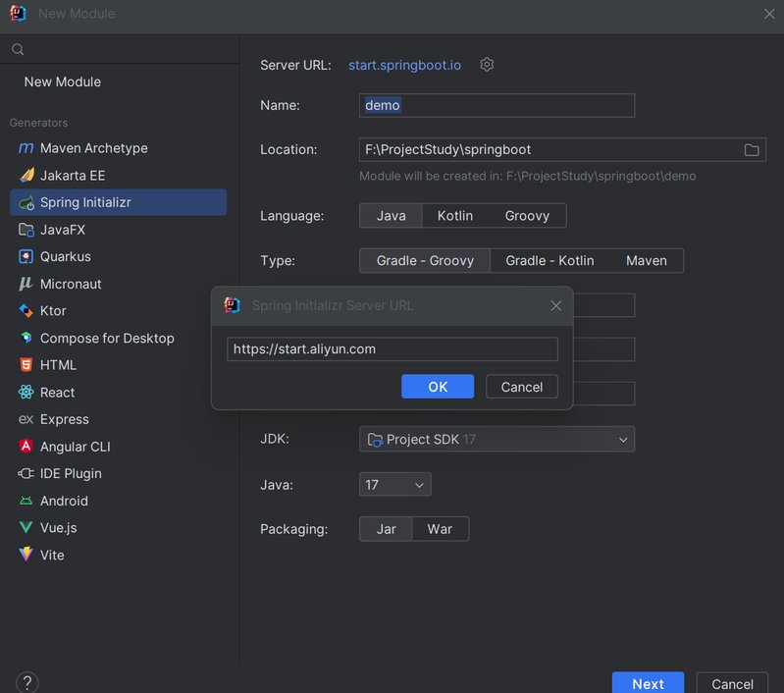
Task: Cancel the New Module wizard
Action: pos(732,683)
